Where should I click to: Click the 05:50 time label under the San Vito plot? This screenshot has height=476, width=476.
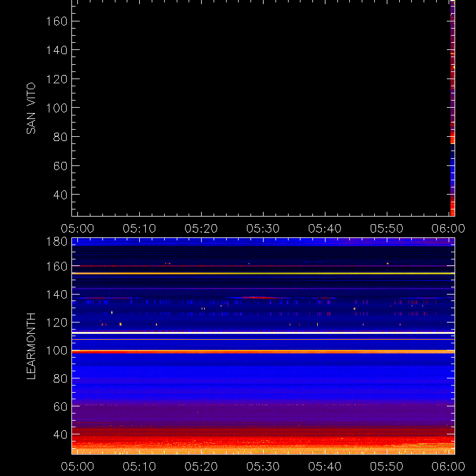pyautogui.click(x=386, y=228)
